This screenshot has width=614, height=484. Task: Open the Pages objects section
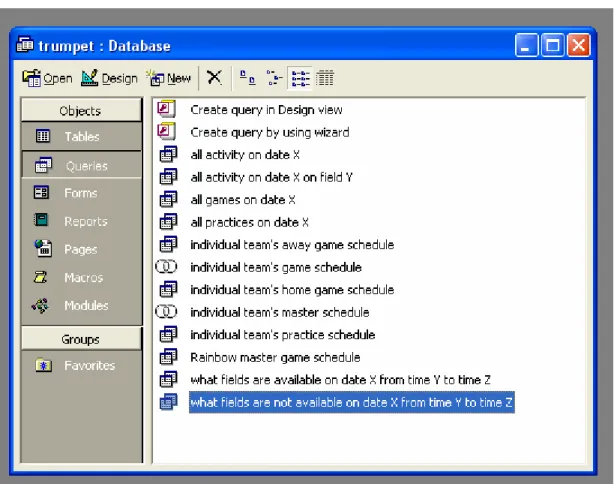pyautogui.click(x=81, y=249)
